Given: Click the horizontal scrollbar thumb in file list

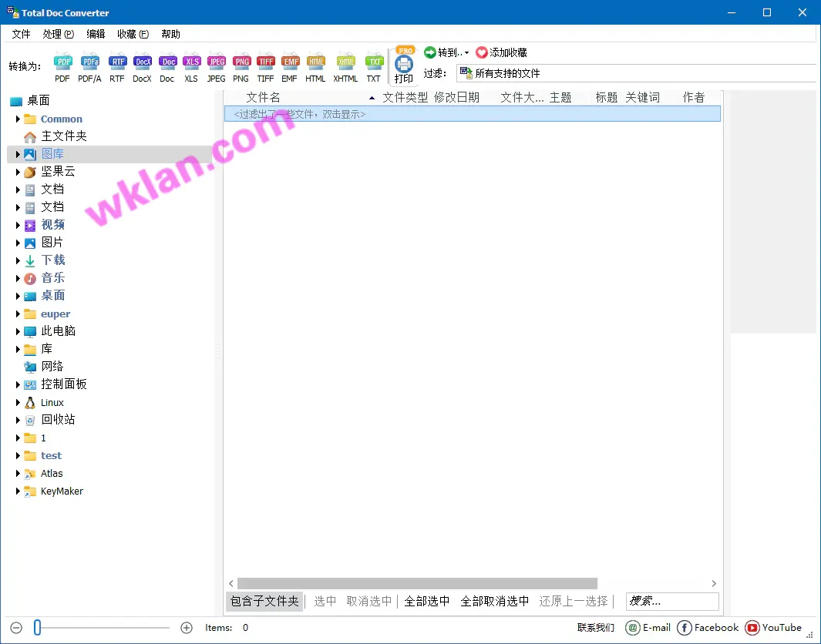Looking at the screenshot, I should (x=417, y=583).
